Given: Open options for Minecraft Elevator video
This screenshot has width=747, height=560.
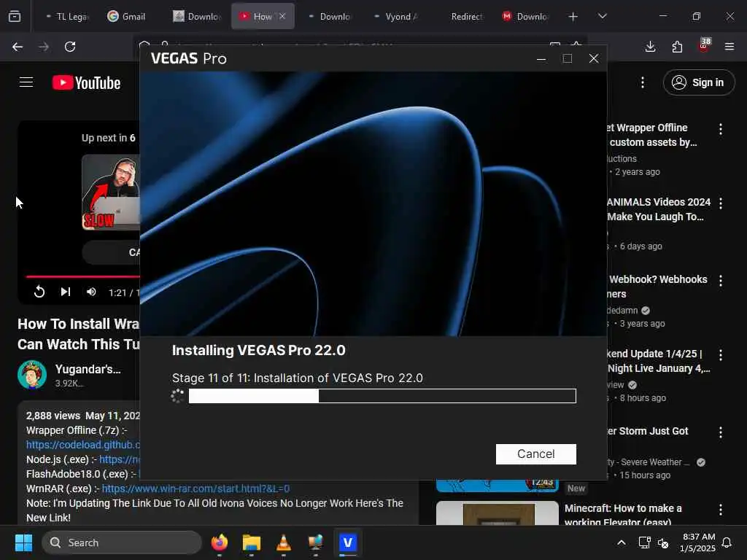Looking at the screenshot, I should 720,510.
